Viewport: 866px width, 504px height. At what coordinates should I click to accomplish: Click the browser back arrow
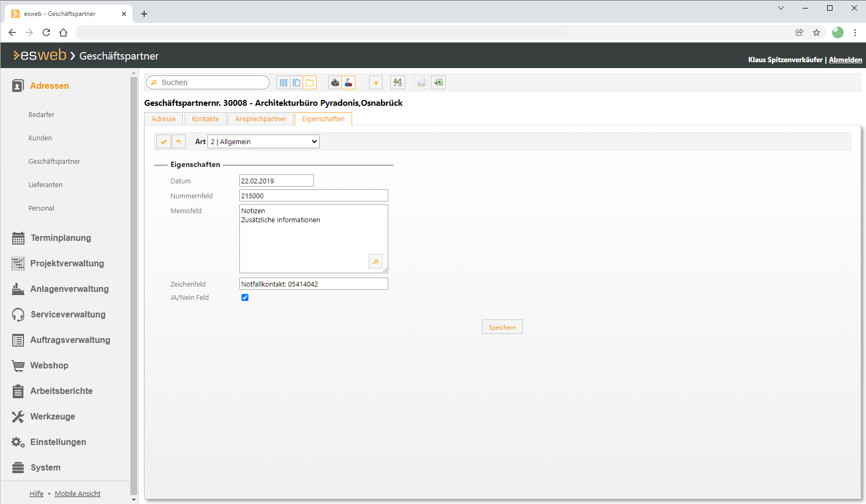[x=12, y=32]
